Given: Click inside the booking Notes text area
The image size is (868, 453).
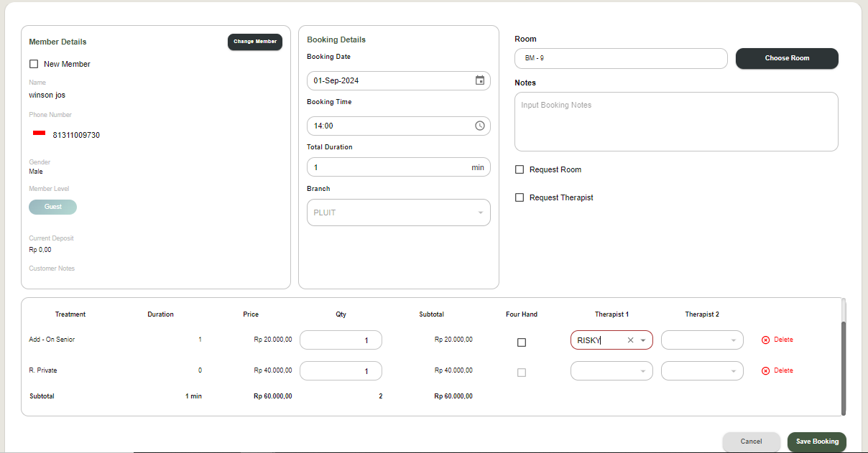Looking at the screenshot, I should tap(676, 122).
